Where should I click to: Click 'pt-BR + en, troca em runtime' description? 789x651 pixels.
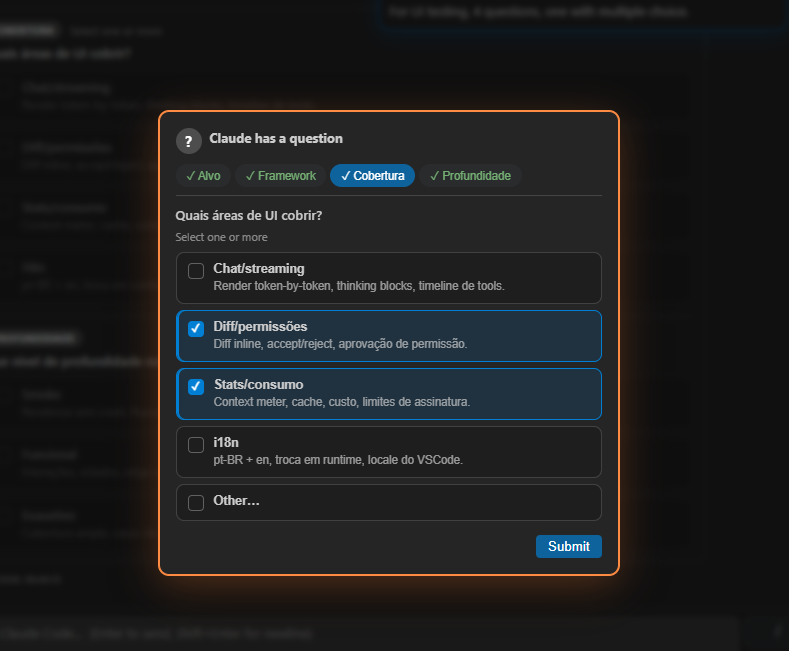[x=338, y=460]
